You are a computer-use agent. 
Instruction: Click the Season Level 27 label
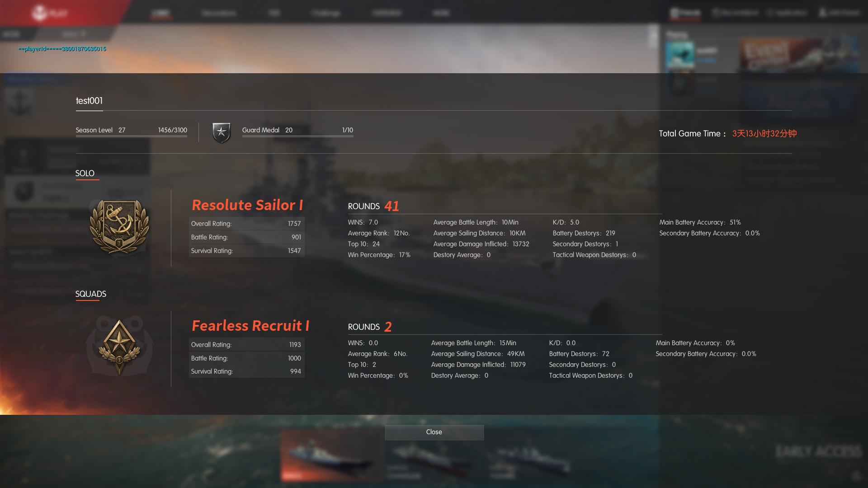(100, 130)
